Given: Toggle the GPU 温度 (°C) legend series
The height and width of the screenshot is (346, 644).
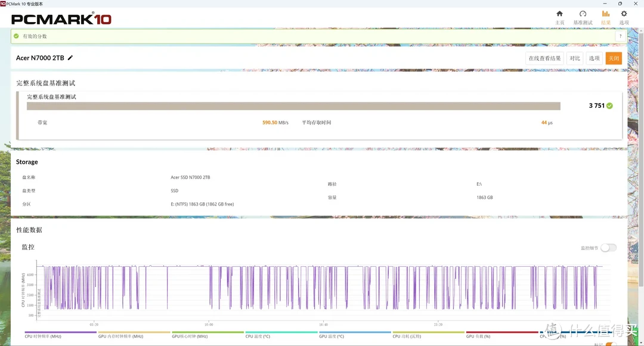Looking at the screenshot, I should click(x=355, y=335).
